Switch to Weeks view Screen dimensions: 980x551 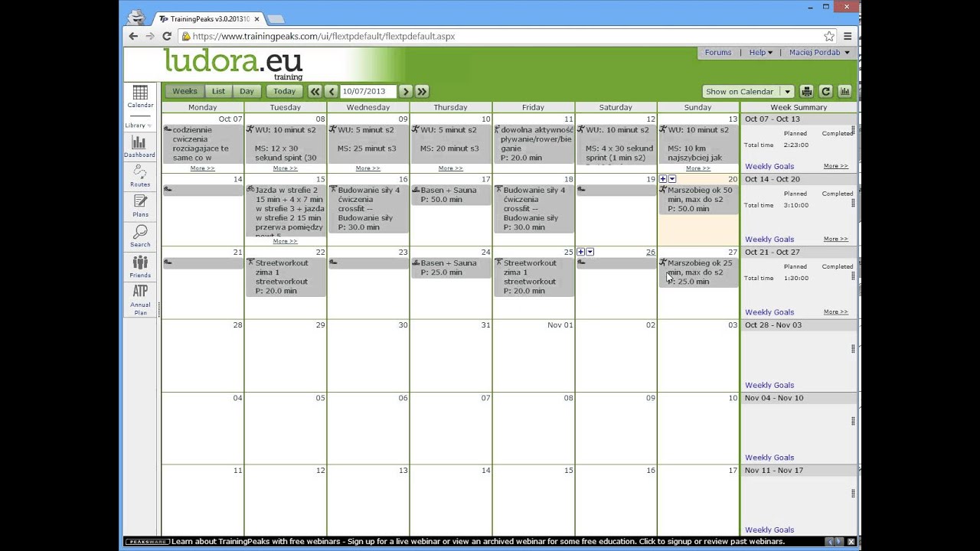click(185, 91)
